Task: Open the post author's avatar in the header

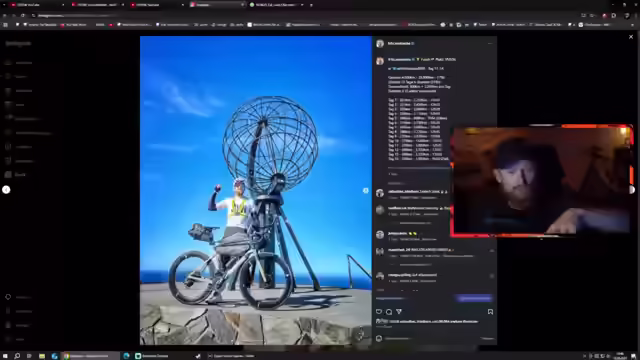Action: [x=380, y=43]
